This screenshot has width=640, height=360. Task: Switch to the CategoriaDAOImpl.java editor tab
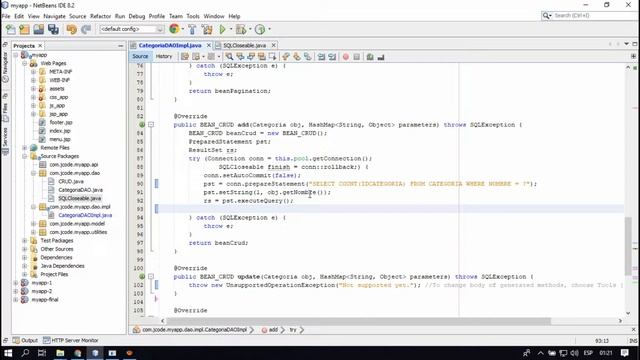click(170, 45)
